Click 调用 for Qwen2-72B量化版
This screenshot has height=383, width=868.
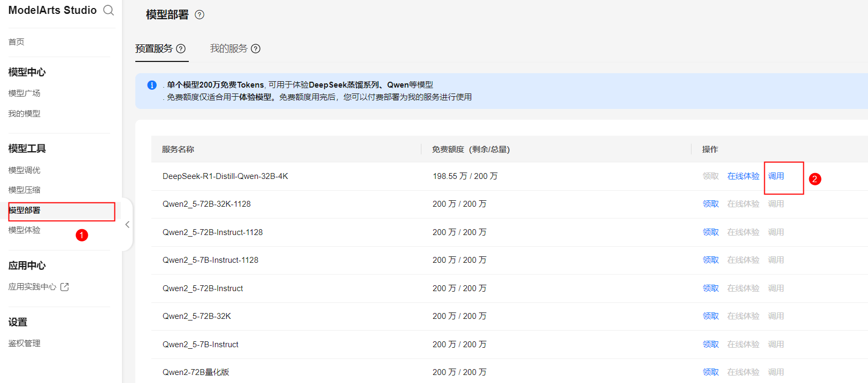(x=776, y=372)
